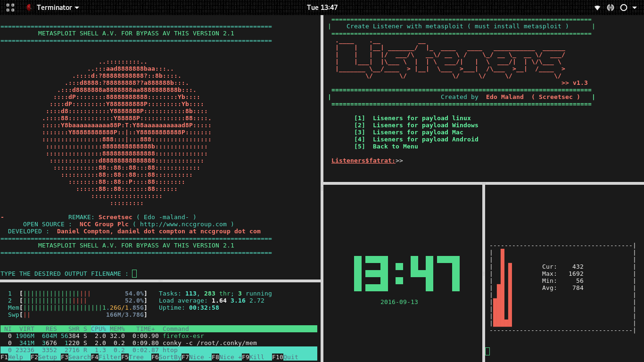Screen dimensions: 644x362
Task: Toggle F5 Tree view in htop
Action: click(132, 357)
